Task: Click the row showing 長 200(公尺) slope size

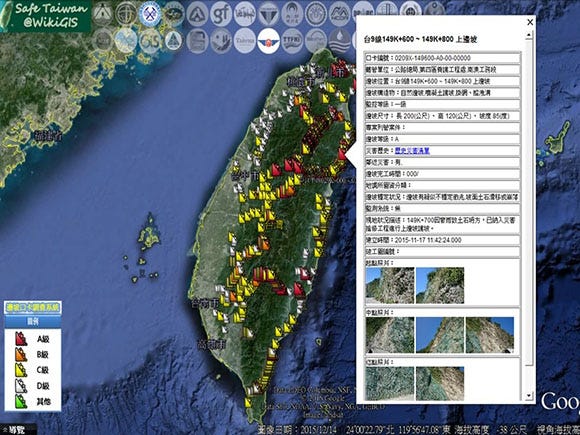Action: [442, 116]
